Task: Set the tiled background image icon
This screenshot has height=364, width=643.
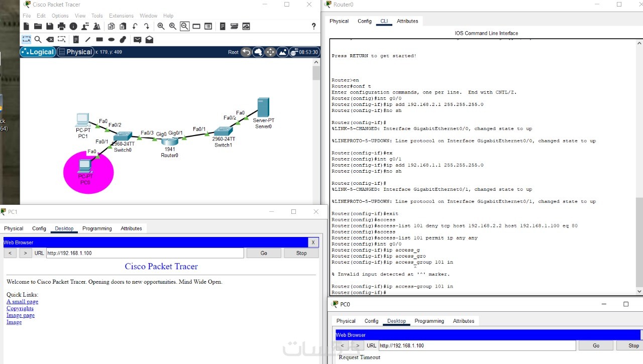Action: coord(283,52)
